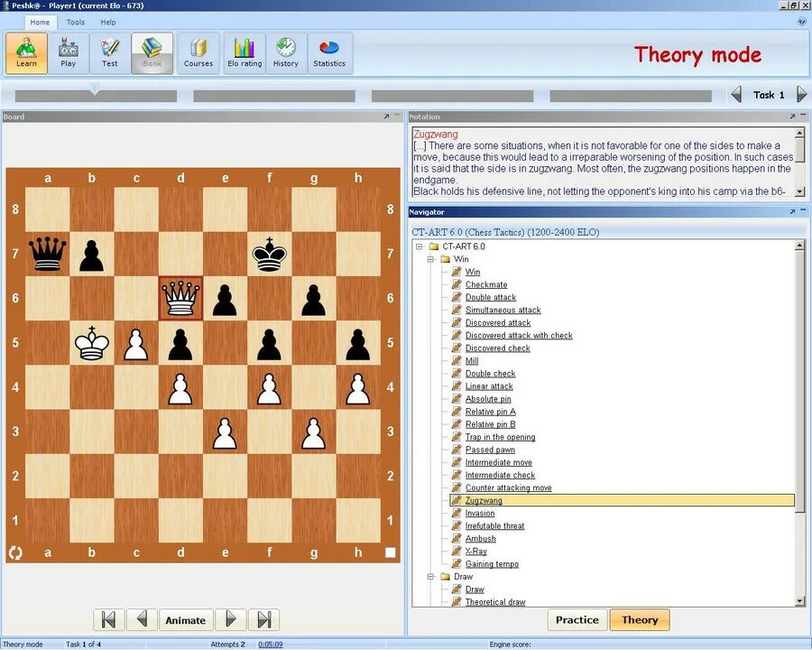Open the Tools menu
The width and height of the screenshot is (812, 650).
point(75,23)
